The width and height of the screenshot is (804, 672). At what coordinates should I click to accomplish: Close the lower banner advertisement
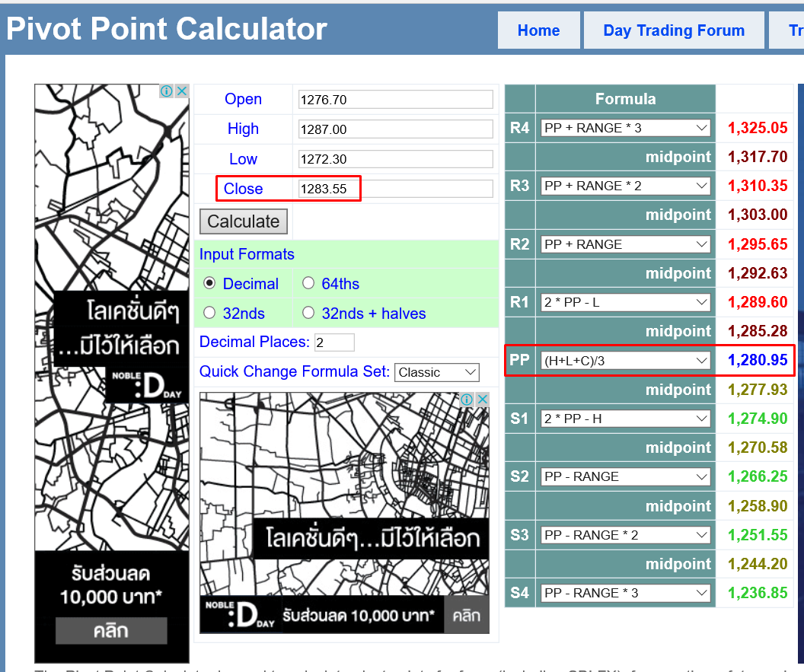coord(482,400)
